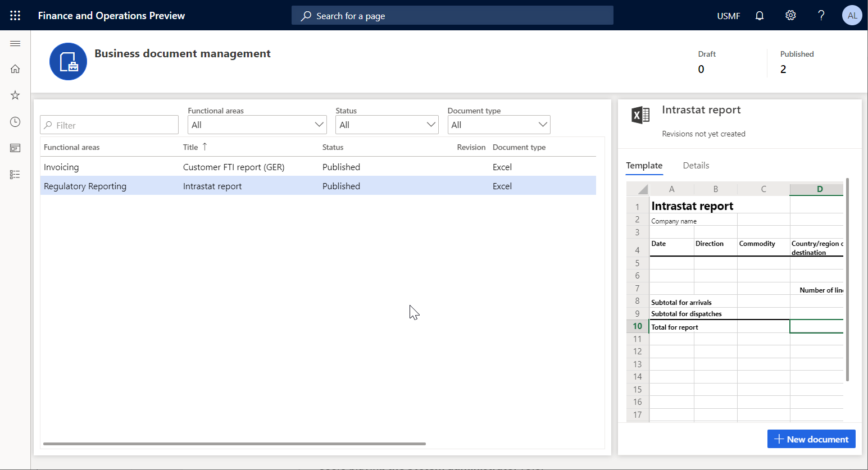Open the Help question mark icon
The height and width of the screenshot is (470, 868).
pyautogui.click(x=821, y=15)
